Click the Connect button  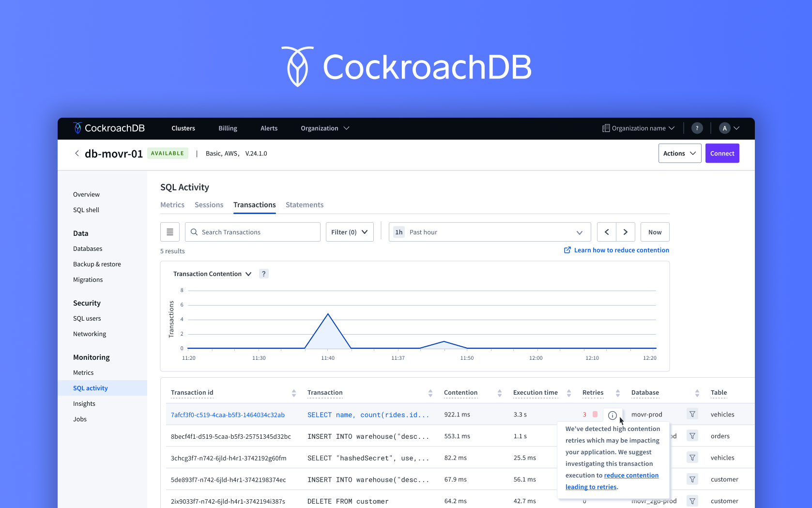click(x=722, y=154)
